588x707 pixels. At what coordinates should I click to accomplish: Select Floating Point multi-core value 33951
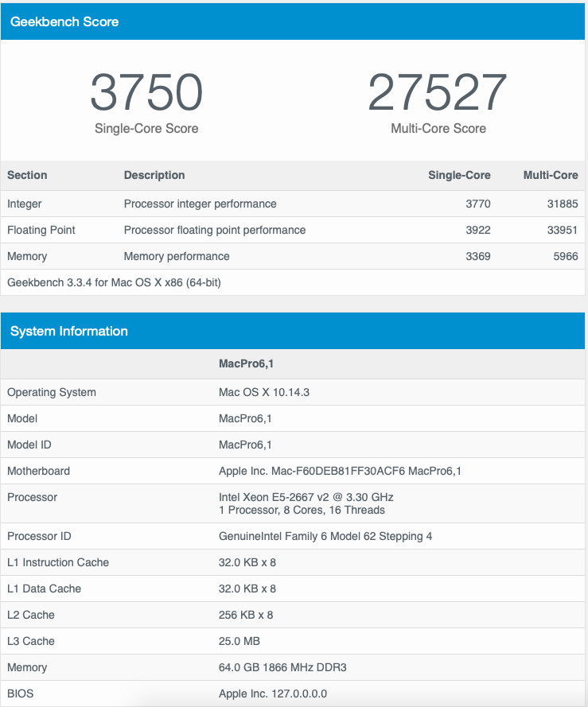563,230
